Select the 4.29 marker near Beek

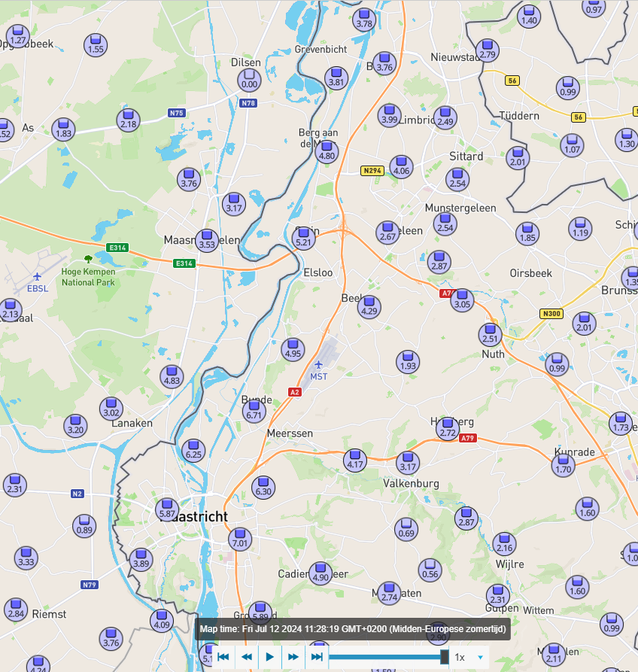click(x=369, y=307)
